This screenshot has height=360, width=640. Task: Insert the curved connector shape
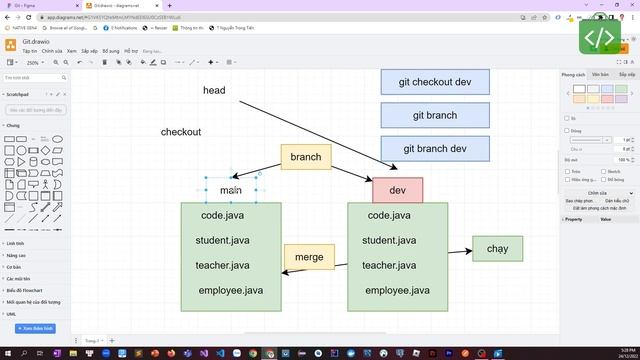tap(33, 207)
